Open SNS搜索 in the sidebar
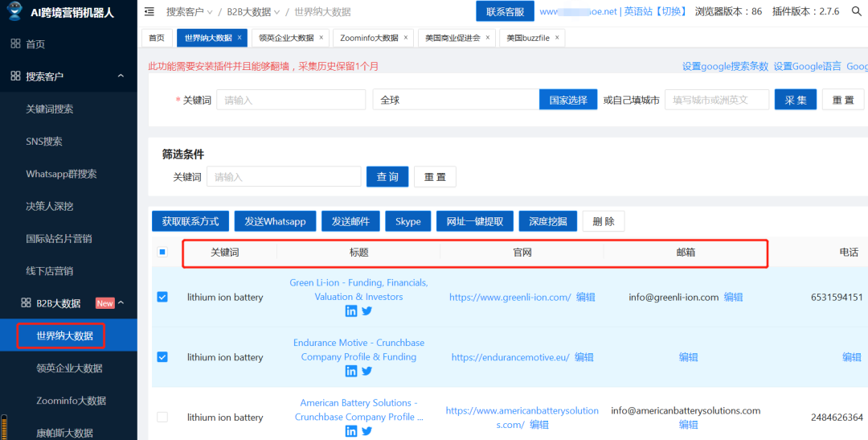 pos(43,142)
